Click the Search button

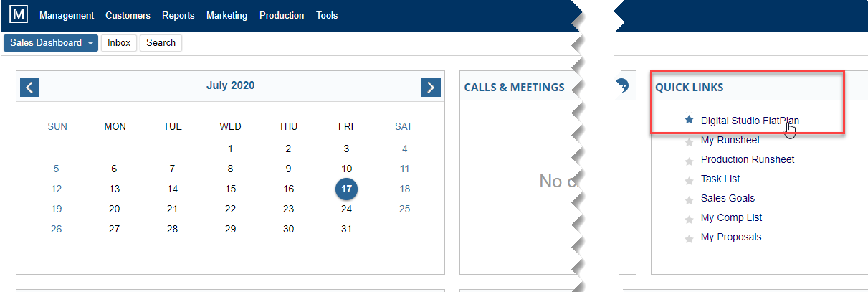tap(161, 43)
